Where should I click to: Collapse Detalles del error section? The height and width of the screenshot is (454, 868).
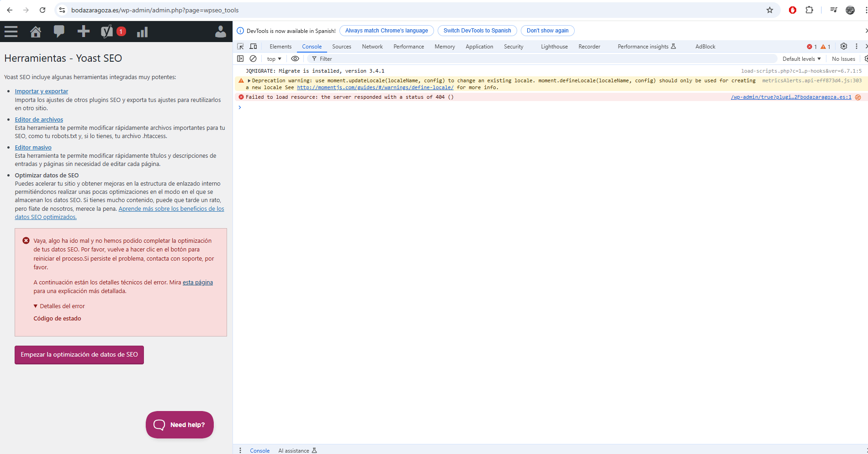coord(59,306)
